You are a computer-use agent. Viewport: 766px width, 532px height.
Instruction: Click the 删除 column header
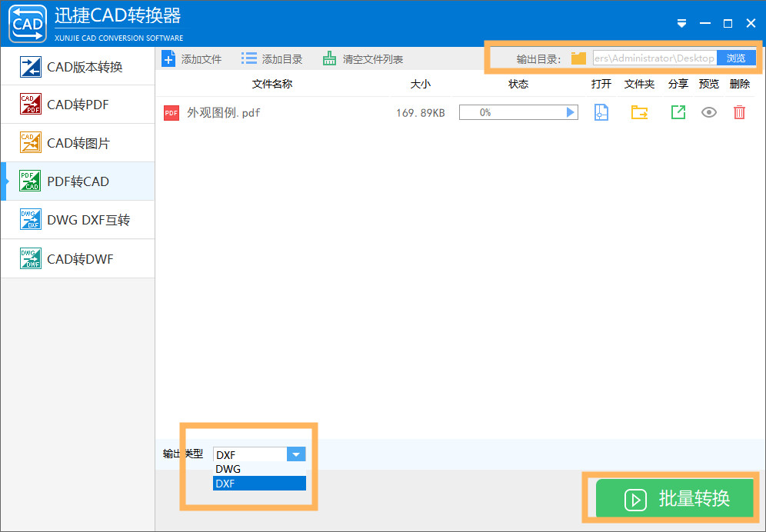[x=740, y=84]
